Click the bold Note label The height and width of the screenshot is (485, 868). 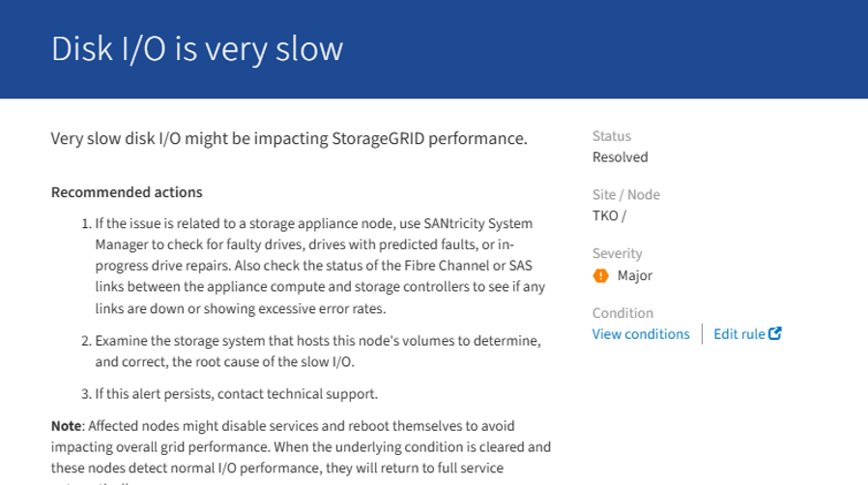[66, 426]
